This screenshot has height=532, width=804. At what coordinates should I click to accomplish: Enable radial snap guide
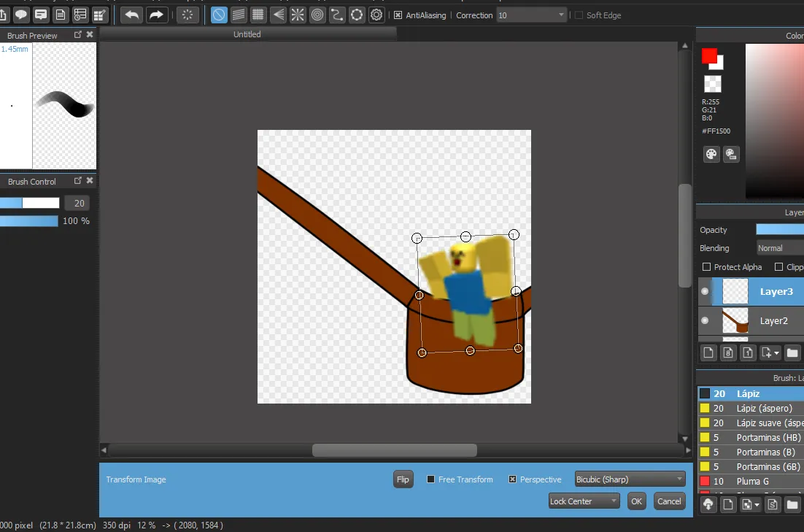tap(298, 15)
